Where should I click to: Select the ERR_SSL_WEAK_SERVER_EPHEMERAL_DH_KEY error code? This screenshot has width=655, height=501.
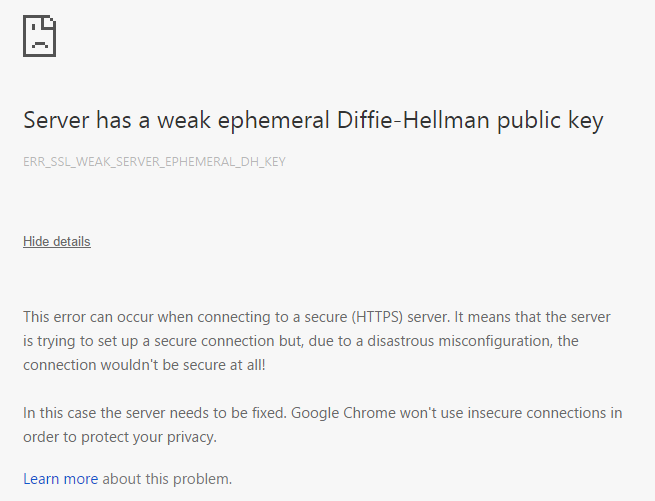[x=154, y=162]
